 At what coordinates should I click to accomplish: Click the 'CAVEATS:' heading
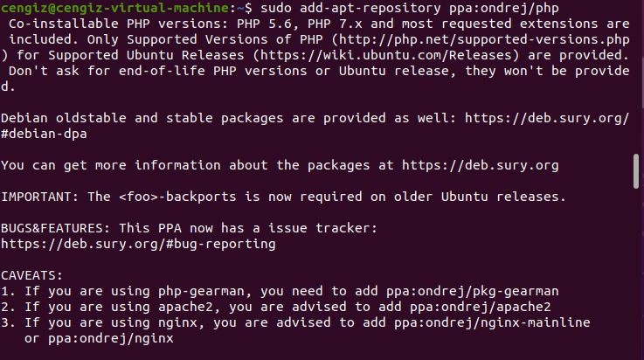click(x=32, y=275)
